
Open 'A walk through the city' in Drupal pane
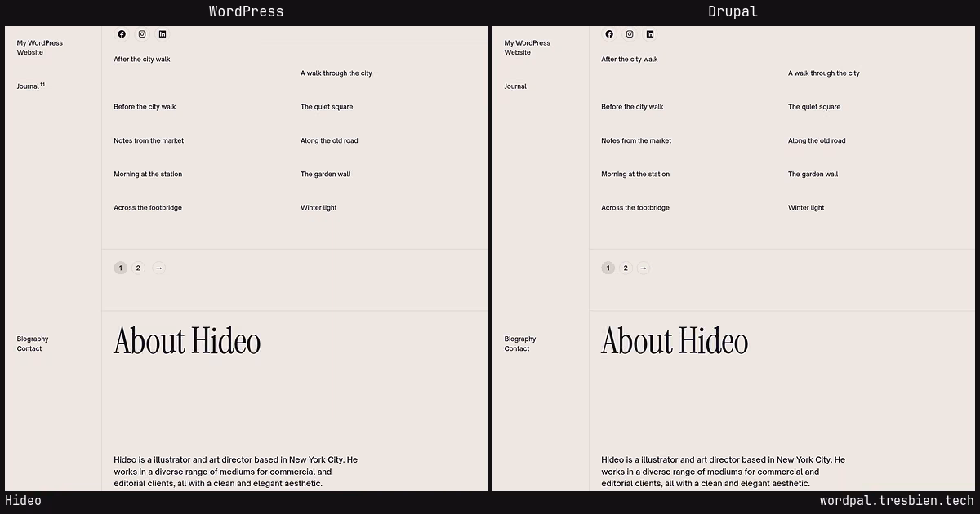point(824,73)
